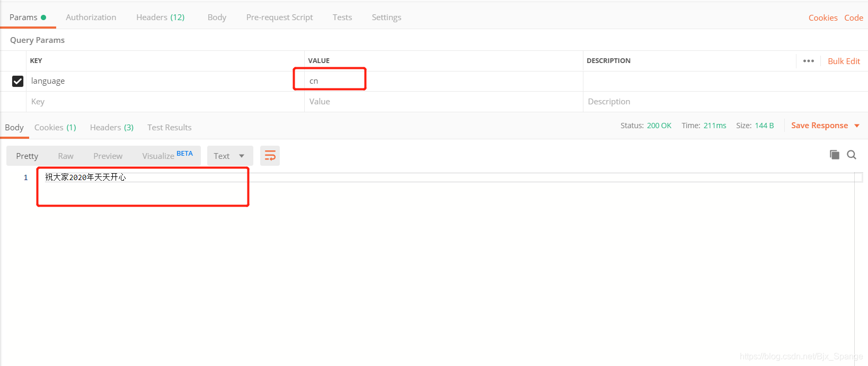Select the Visualize BETA view mode

(x=167, y=156)
